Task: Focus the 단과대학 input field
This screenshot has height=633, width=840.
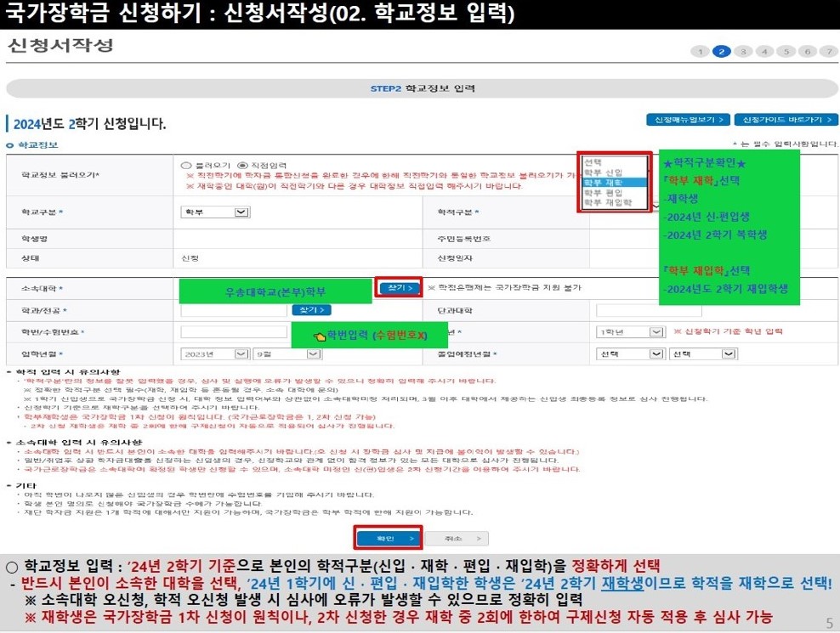Action: point(649,311)
